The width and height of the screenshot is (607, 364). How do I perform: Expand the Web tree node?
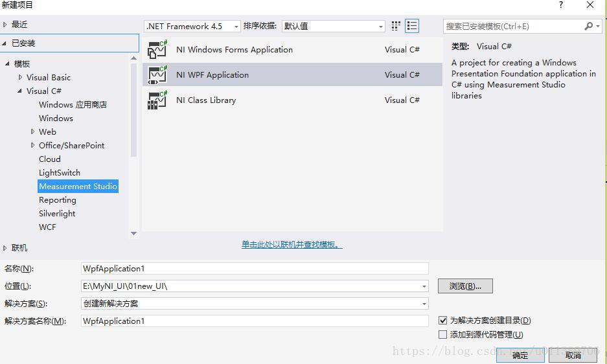click(x=32, y=131)
